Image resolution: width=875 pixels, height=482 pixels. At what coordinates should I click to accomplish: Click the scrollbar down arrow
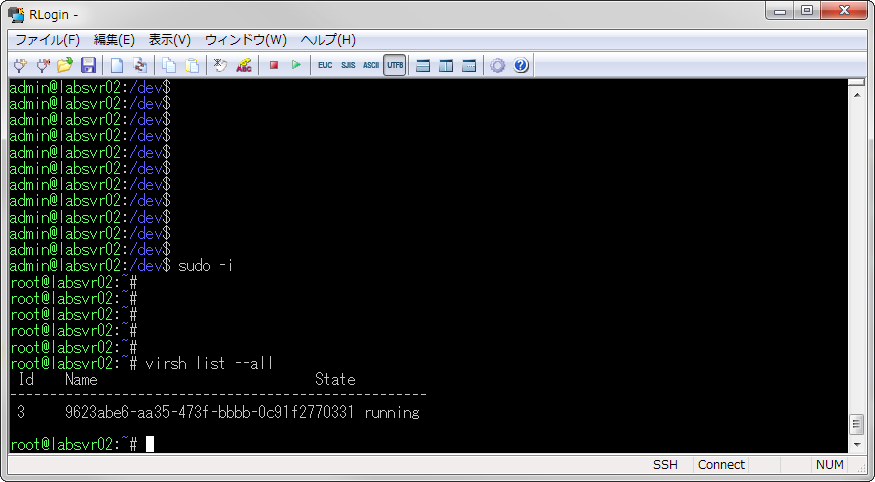(857, 445)
